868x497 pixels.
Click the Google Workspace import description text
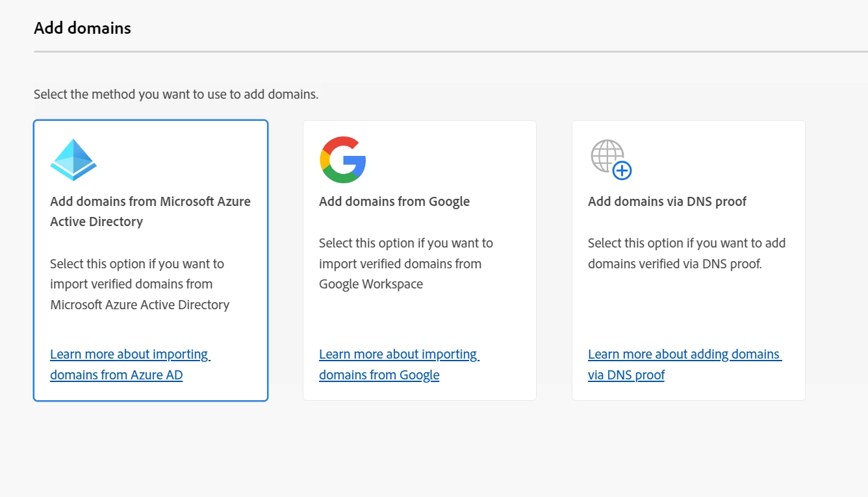(406, 264)
